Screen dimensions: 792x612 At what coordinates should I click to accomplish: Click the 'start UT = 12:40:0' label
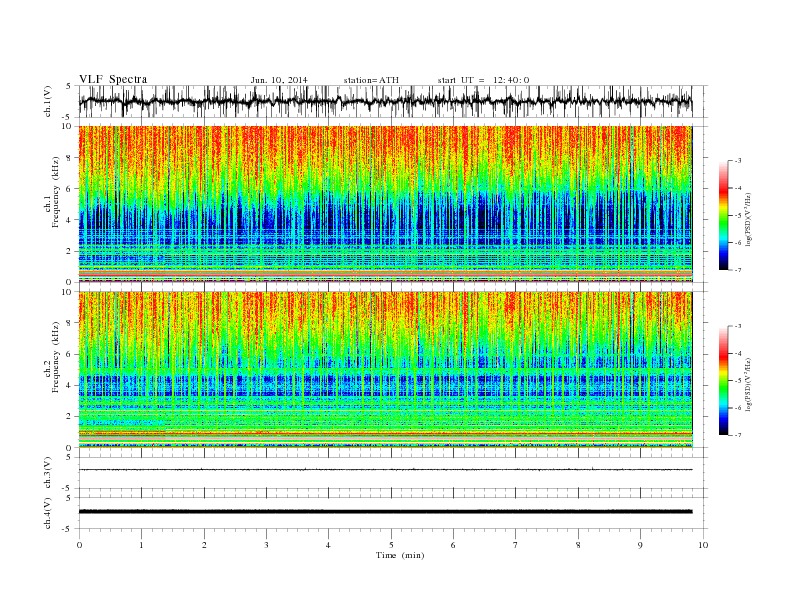click(483, 80)
